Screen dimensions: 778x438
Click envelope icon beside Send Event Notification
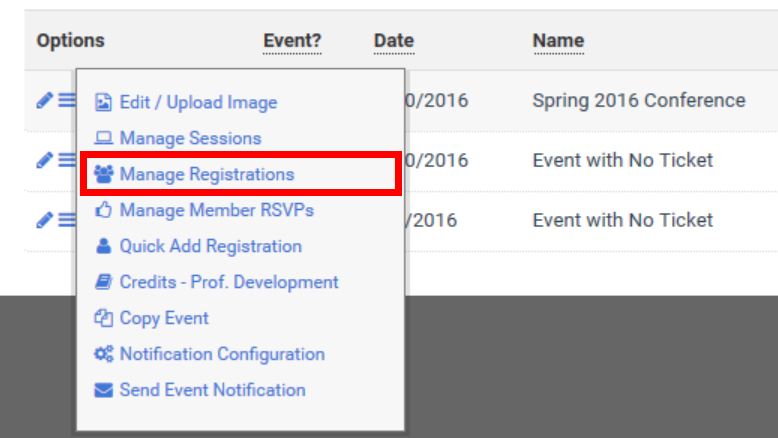pyautogui.click(x=103, y=390)
